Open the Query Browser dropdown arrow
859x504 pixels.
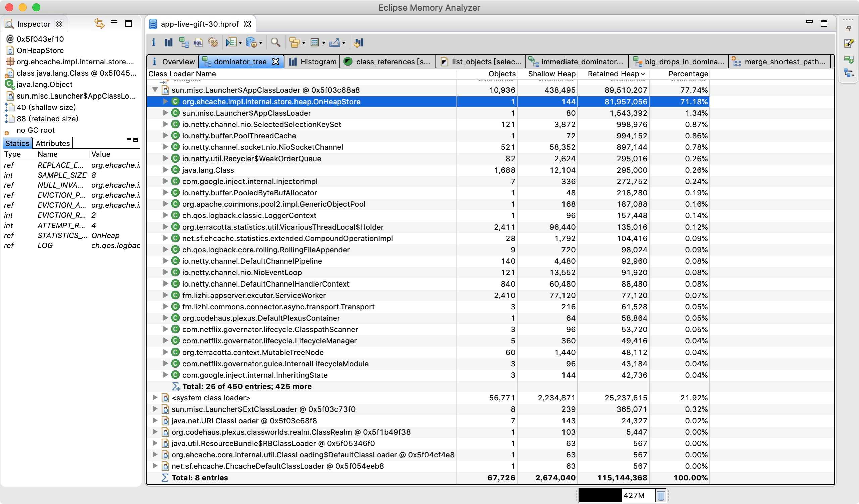pyautogui.click(x=261, y=43)
